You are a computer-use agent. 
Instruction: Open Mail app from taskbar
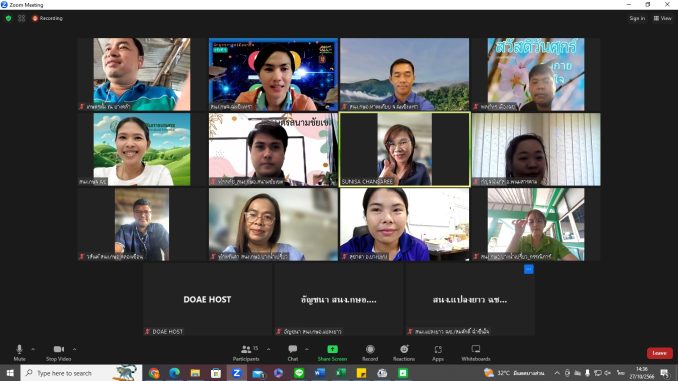pos(258,373)
